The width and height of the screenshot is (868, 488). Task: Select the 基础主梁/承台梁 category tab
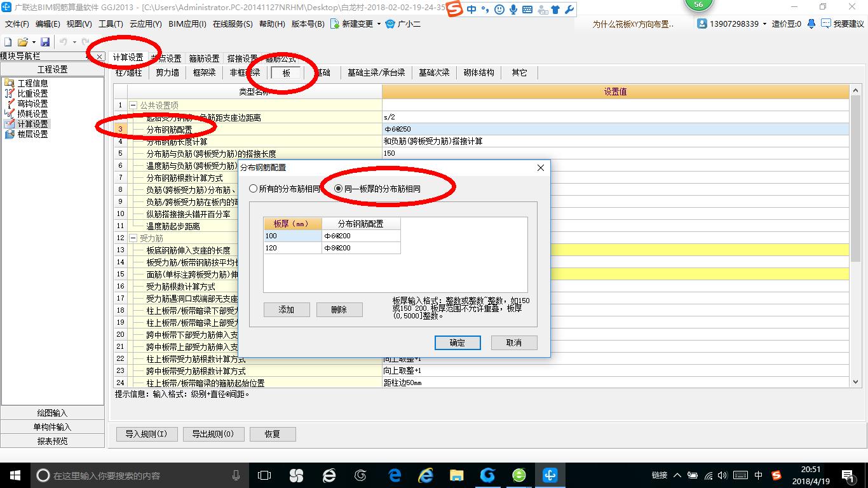[376, 72]
